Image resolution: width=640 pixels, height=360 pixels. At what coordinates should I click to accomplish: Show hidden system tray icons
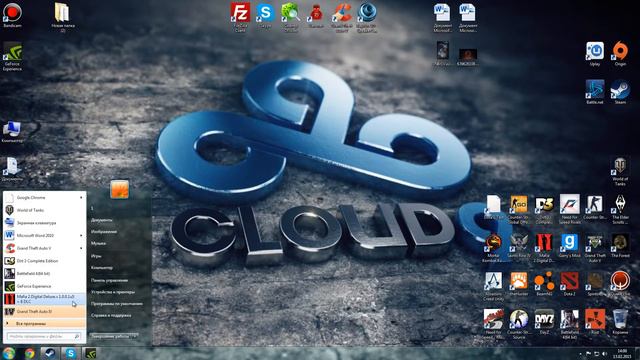point(580,354)
